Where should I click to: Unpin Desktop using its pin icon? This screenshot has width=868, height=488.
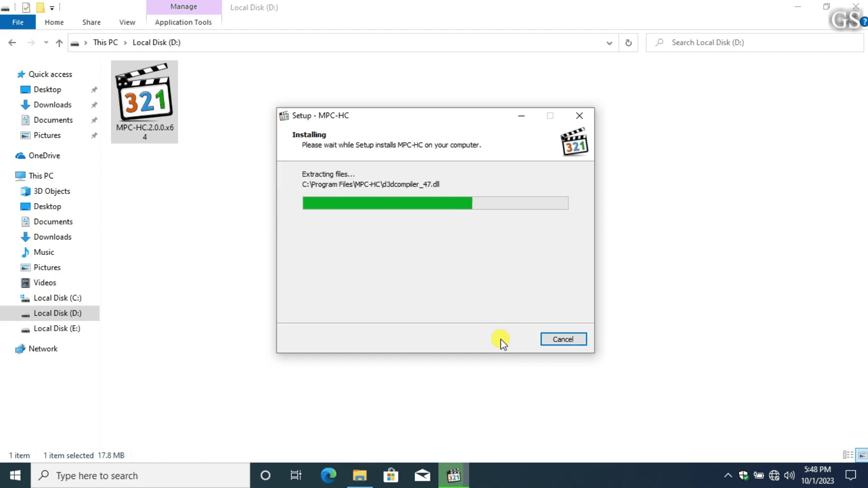(94, 89)
